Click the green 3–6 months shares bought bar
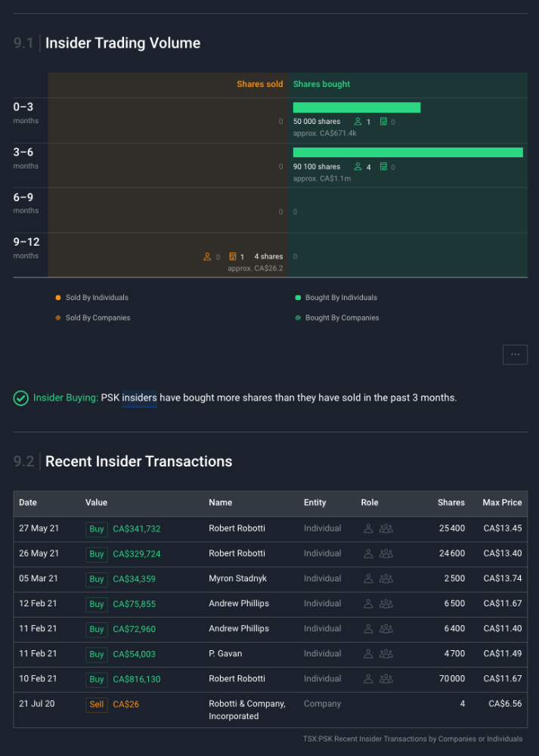539x756 pixels. tap(407, 153)
